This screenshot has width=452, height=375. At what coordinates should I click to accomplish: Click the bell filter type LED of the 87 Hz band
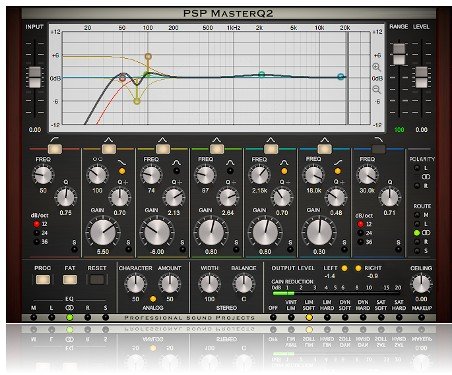[230, 171]
